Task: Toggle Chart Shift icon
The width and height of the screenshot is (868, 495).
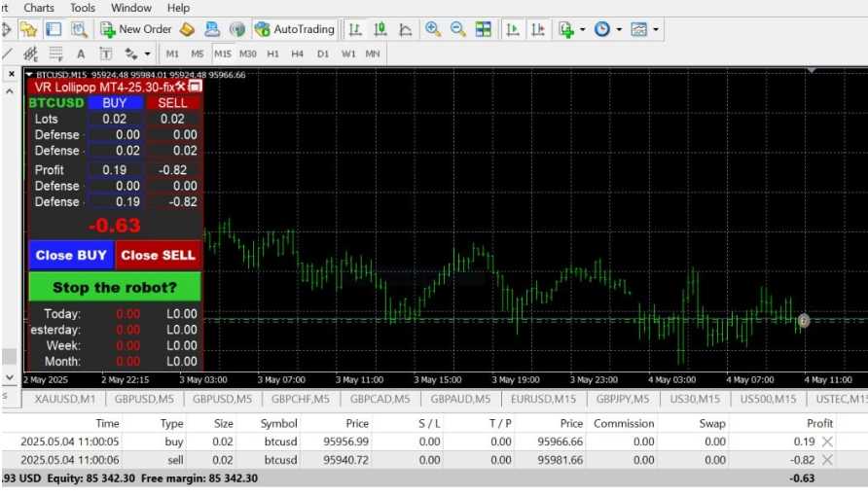Action: (537, 29)
